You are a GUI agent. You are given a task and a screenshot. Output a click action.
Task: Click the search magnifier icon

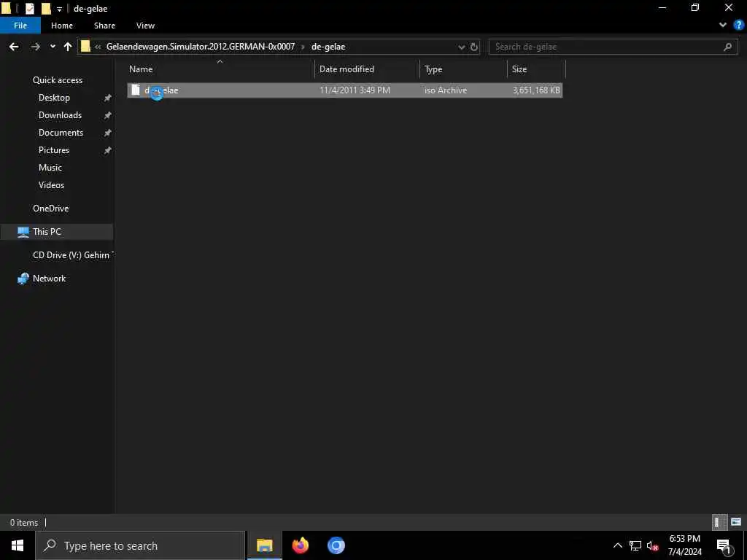point(727,47)
